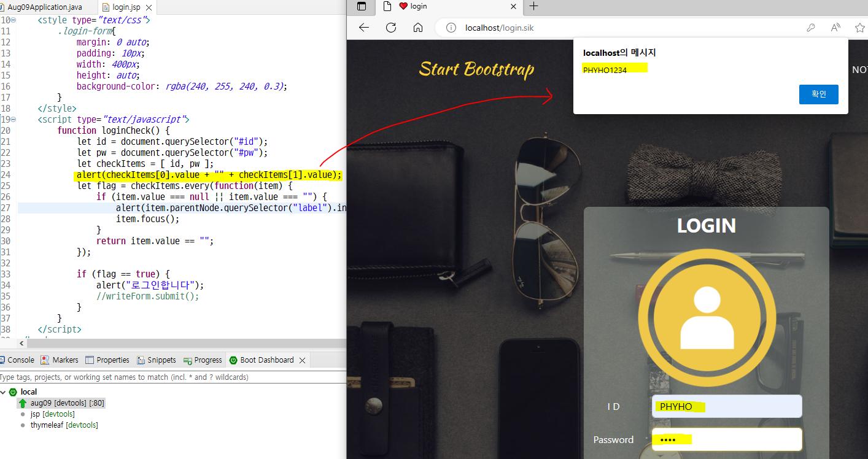This screenshot has width=868, height=459.
Task: Confirm the alert with 확인 button
Action: click(x=818, y=94)
